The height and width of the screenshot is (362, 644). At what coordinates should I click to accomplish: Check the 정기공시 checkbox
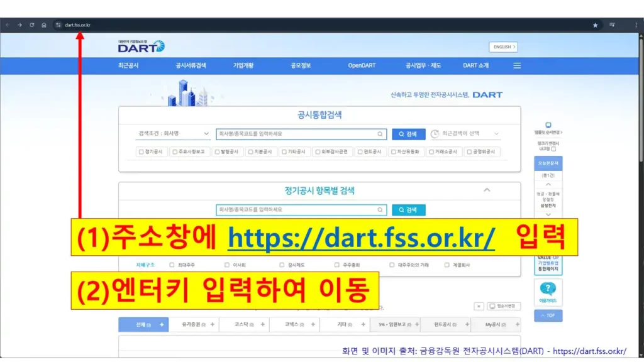tap(142, 152)
